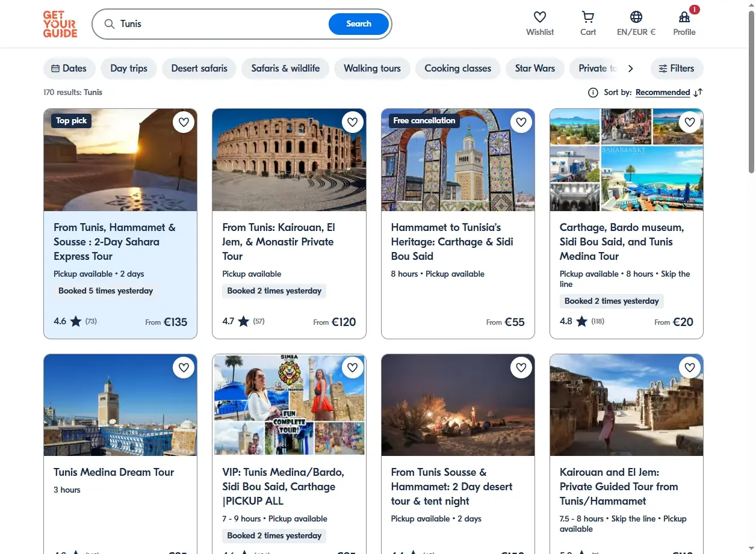This screenshot has width=756, height=554.
Task: Wishlist the Kairouan, El Jem & Monastir tour
Action: 352,123
